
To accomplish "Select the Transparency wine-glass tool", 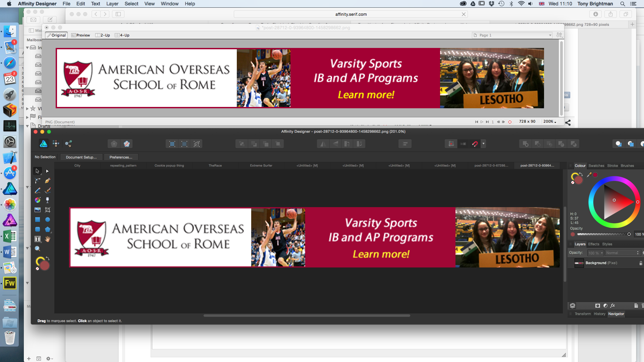I will (x=48, y=200).
